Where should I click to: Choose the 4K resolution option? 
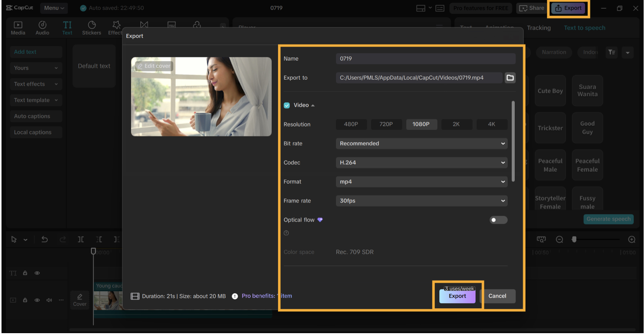click(491, 124)
